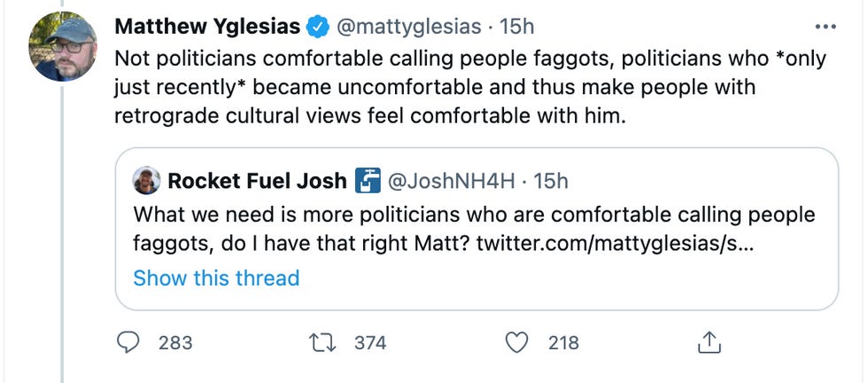Click the Rocket Fuel Josh display name
Screen dimensions: 868x383
tap(257, 181)
